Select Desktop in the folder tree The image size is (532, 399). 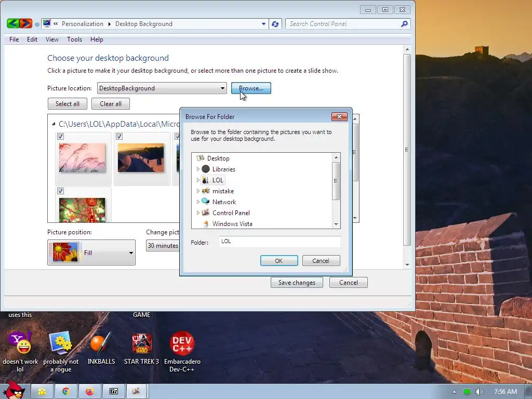pyautogui.click(x=218, y=158)
